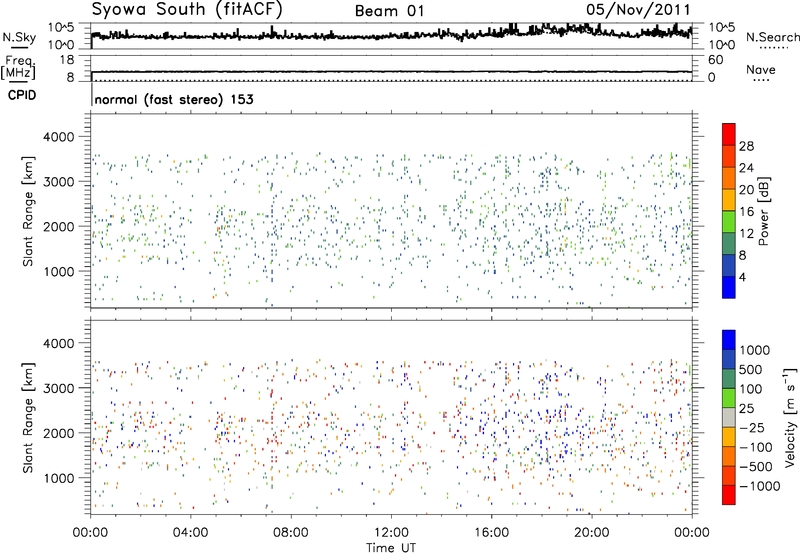
Task: Click the '-1000' Velocity colorbar value
Action: [760, 486]
